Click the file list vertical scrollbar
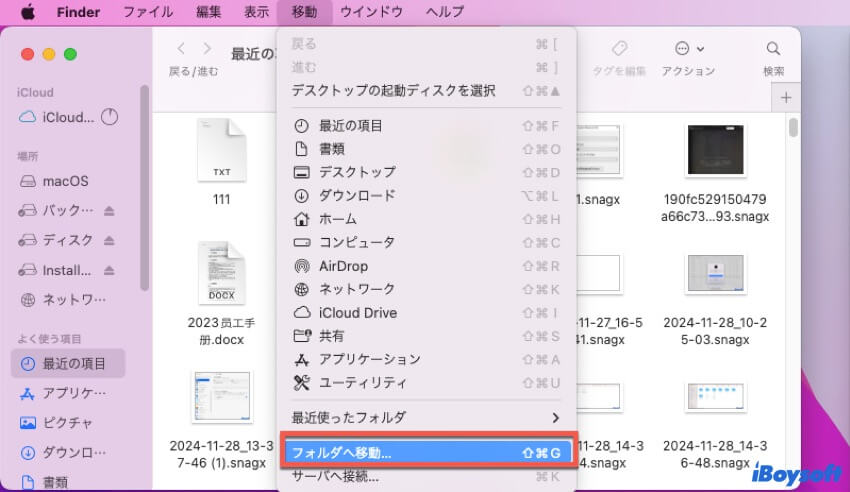Image resolution: width=850 pixels, height=492 pixels. pos(794,128)
